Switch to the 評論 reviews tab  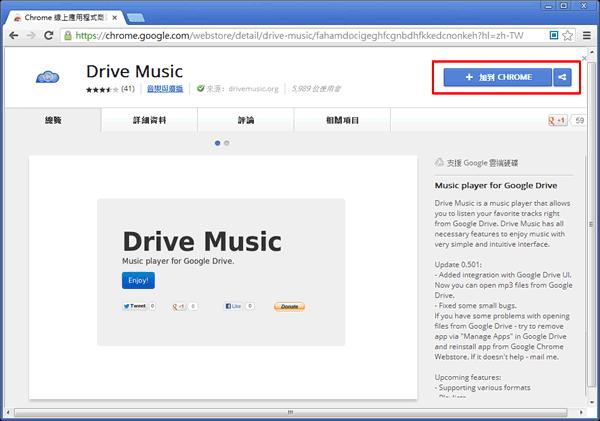point(246,120)
